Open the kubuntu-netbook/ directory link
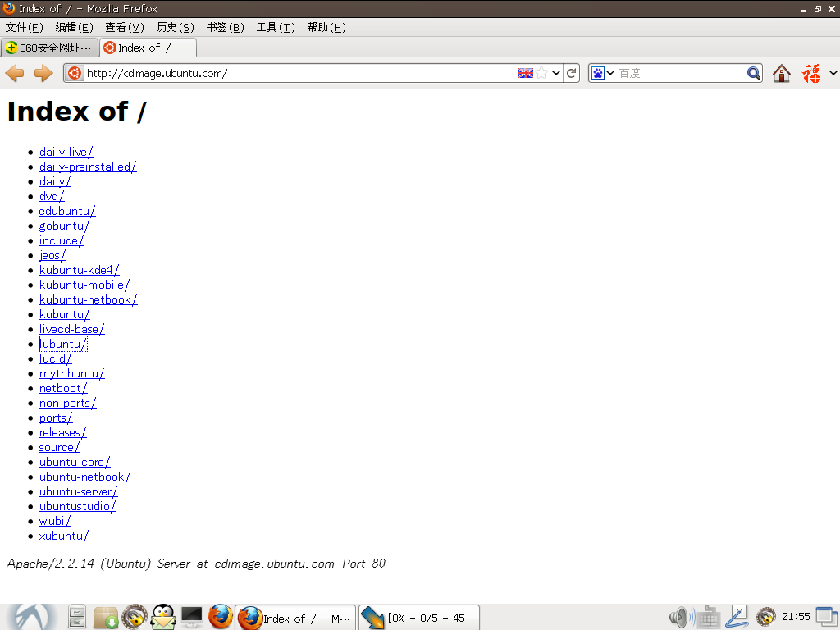 (x=89, y=299)
